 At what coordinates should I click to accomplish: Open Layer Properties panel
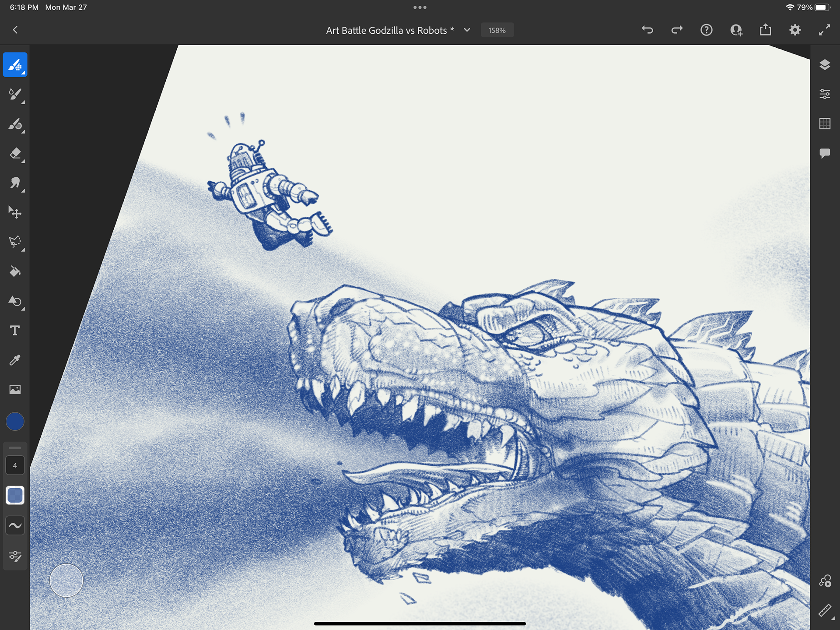(825, 94)
